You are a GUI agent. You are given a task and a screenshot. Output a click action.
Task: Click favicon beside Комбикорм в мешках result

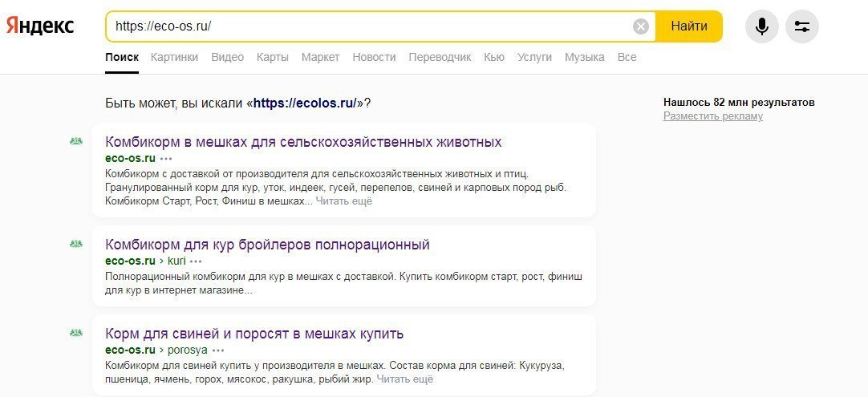76,141
